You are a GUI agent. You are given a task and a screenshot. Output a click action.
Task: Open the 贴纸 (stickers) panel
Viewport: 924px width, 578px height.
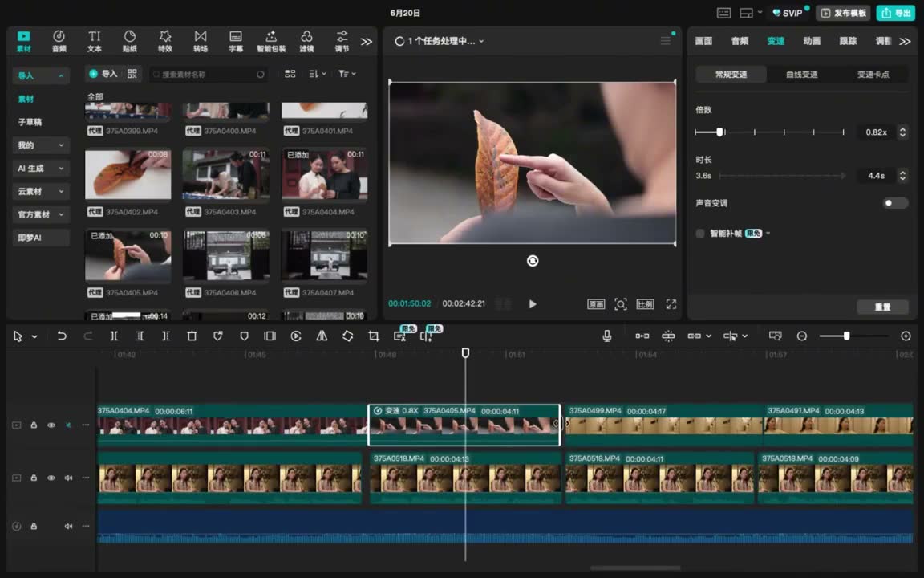pos(130,41)
